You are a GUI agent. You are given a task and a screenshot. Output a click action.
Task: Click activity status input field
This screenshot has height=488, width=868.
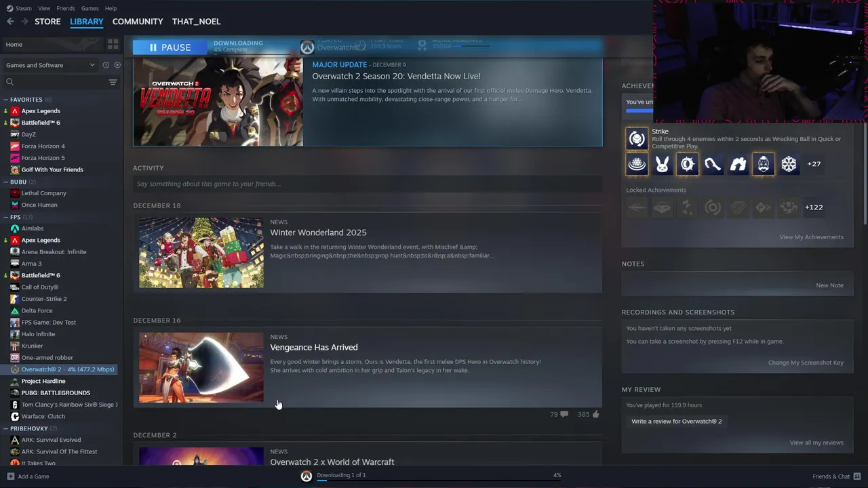pos(368,184)
